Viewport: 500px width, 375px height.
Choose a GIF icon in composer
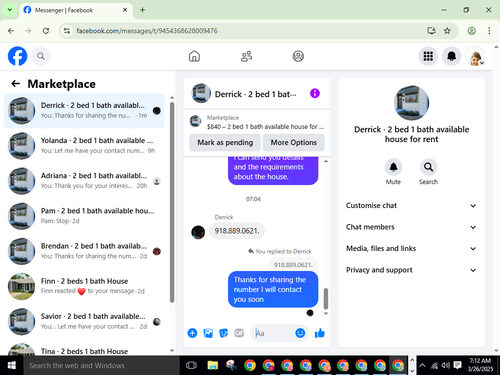[x=239, y=333]
